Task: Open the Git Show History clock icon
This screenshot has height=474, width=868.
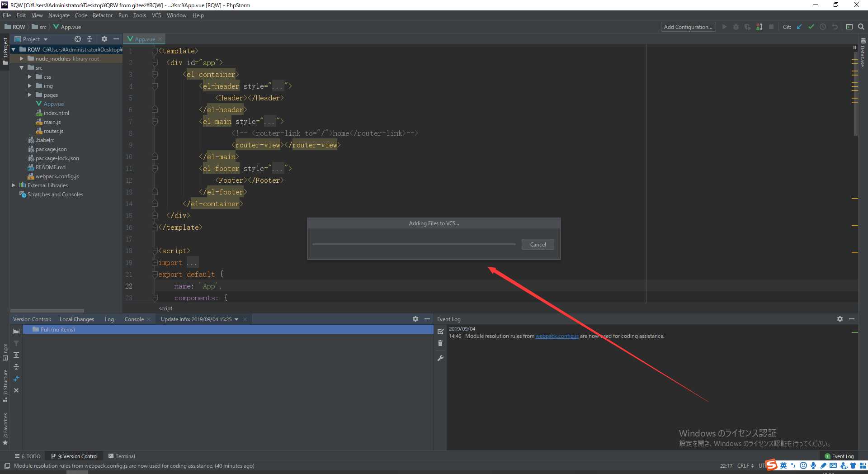Action: pos(823,27)
